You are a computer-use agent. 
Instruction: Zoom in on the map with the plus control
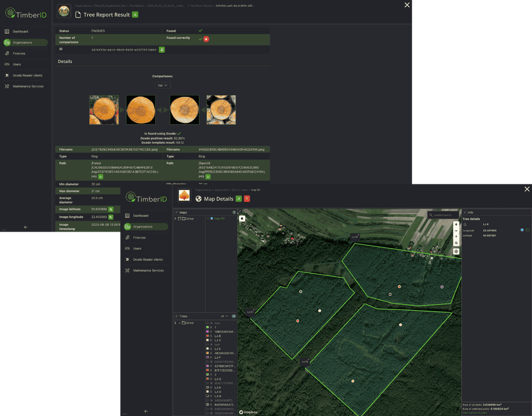pos(456,224)
